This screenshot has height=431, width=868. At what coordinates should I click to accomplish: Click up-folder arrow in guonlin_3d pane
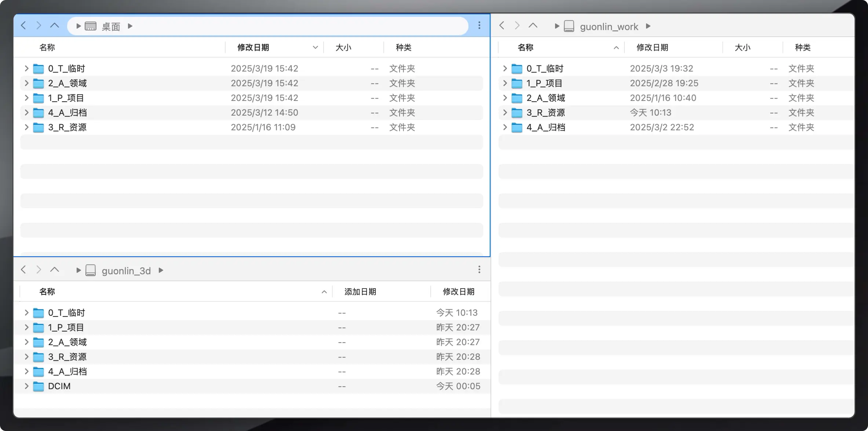coord(54,270)
